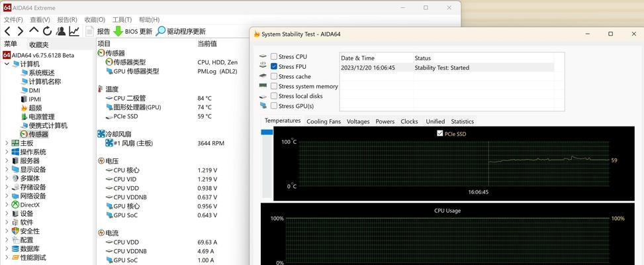Switch to the Clocks tab
This screenshot has height=265, width=644.
point(410,122)
